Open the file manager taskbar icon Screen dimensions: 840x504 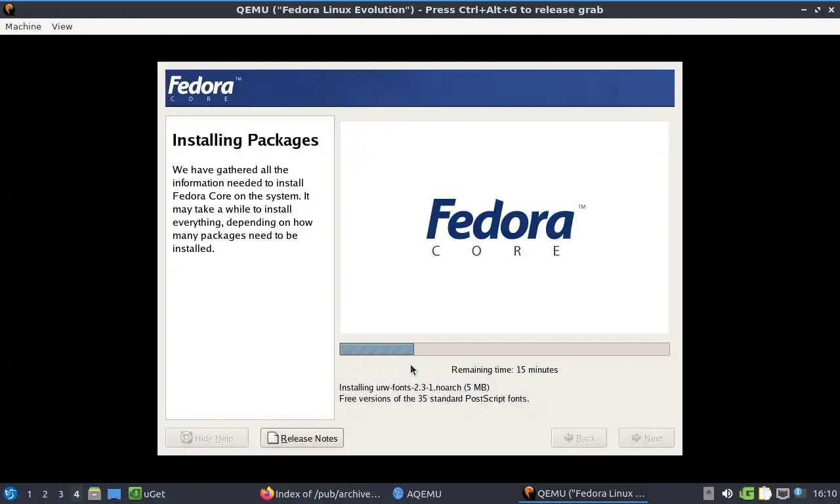[x=94, y=493]
